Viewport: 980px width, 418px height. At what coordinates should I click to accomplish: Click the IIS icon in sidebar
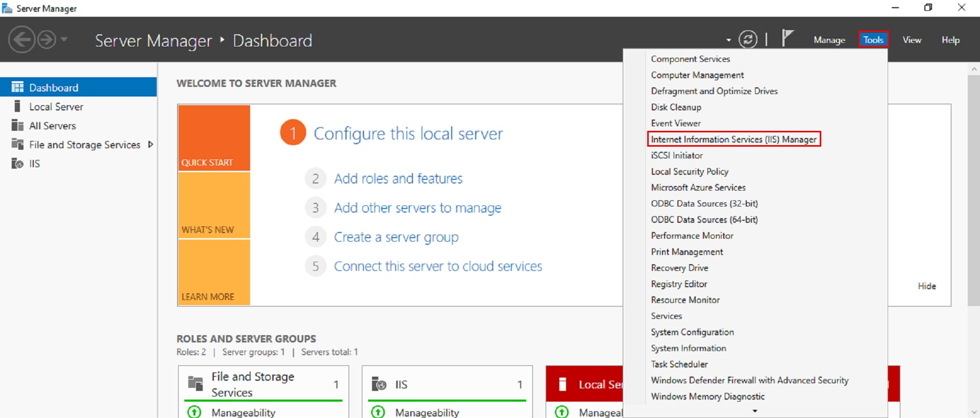[17, 164]
